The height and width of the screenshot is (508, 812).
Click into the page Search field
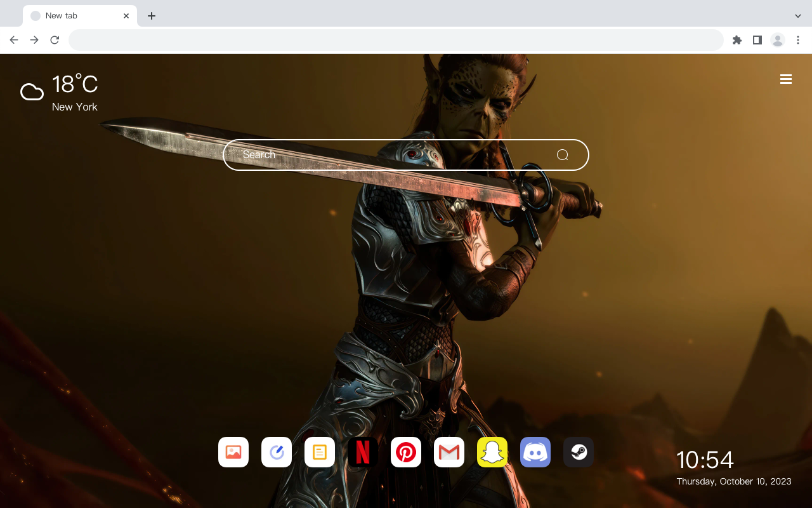click(406, 155)
